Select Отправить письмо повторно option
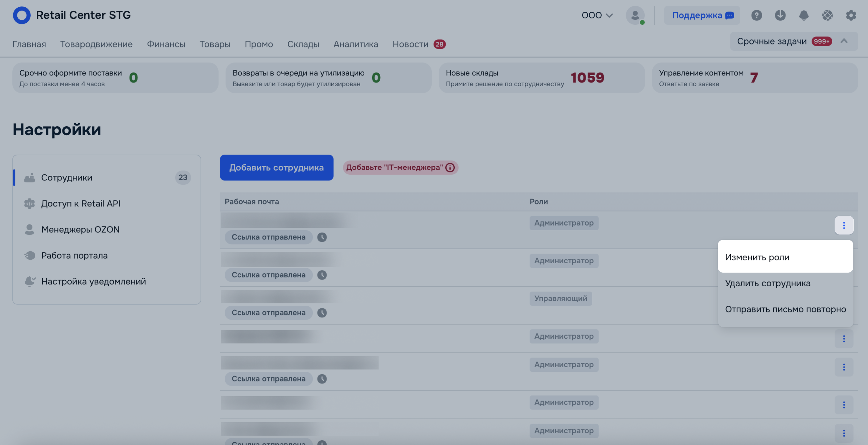 [785, 309]
